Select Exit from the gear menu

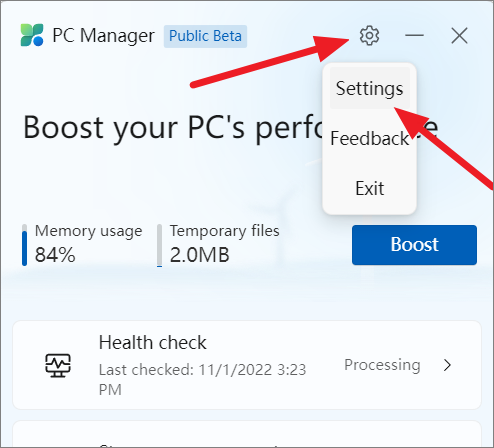369,188
